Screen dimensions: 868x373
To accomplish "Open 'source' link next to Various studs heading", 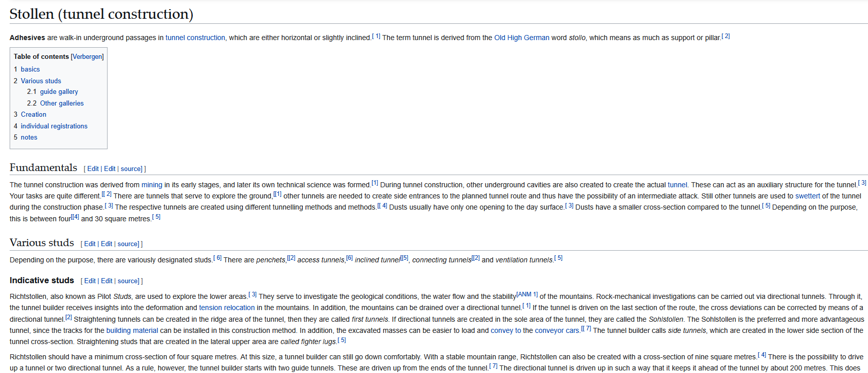I will point(128,244).
